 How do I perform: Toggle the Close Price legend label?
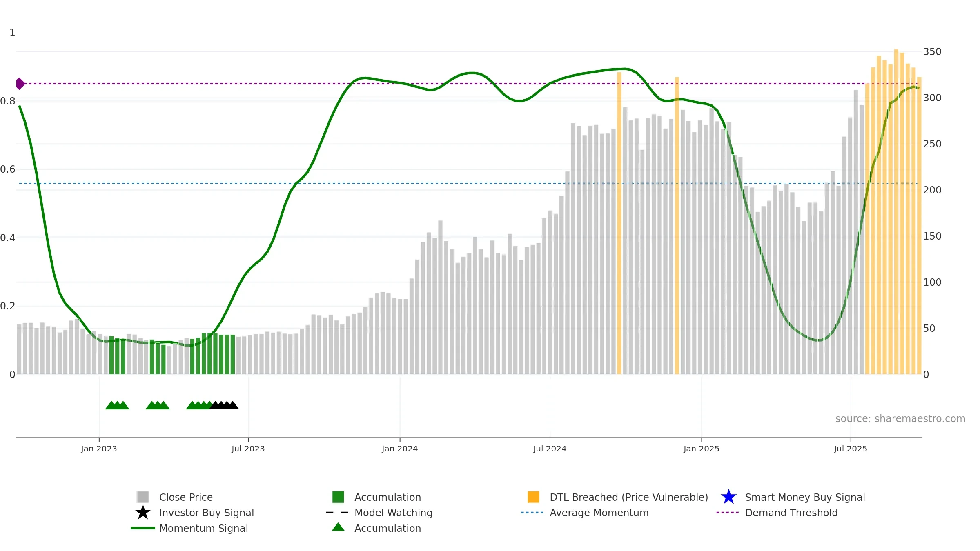(x=186, y=497)
